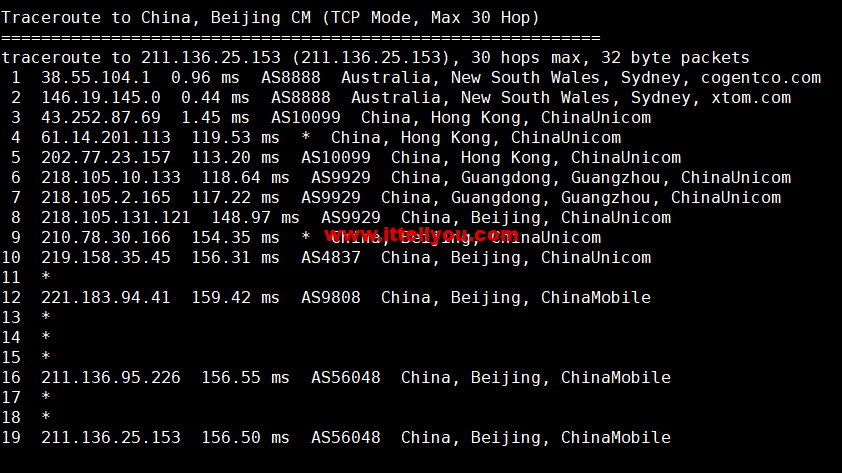Click IP 211.136.95.226 on hop 16

pyautogui.click(x=111, y=377)
